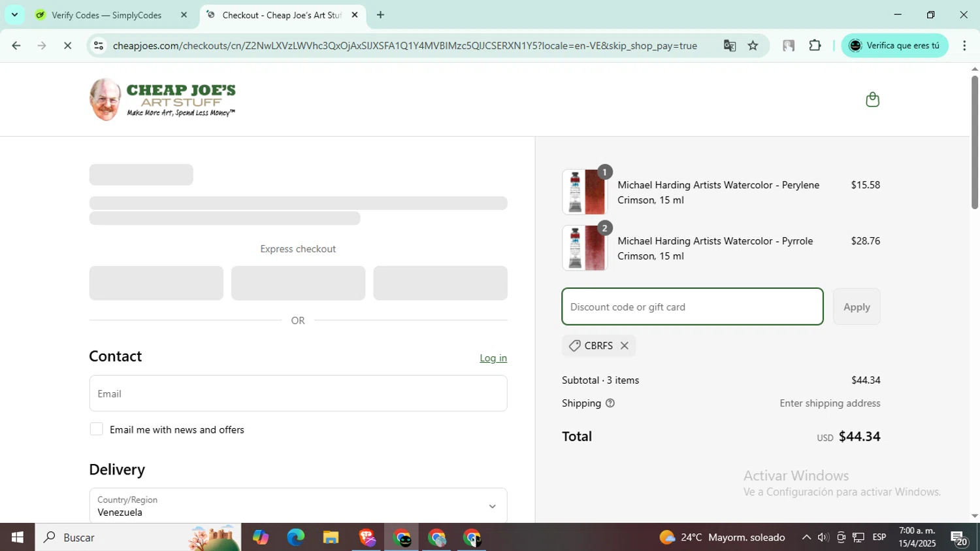The height and width of the screenshot is (551, 980).
Task: Click the Log in link
Action: click(x=493, y=358)
